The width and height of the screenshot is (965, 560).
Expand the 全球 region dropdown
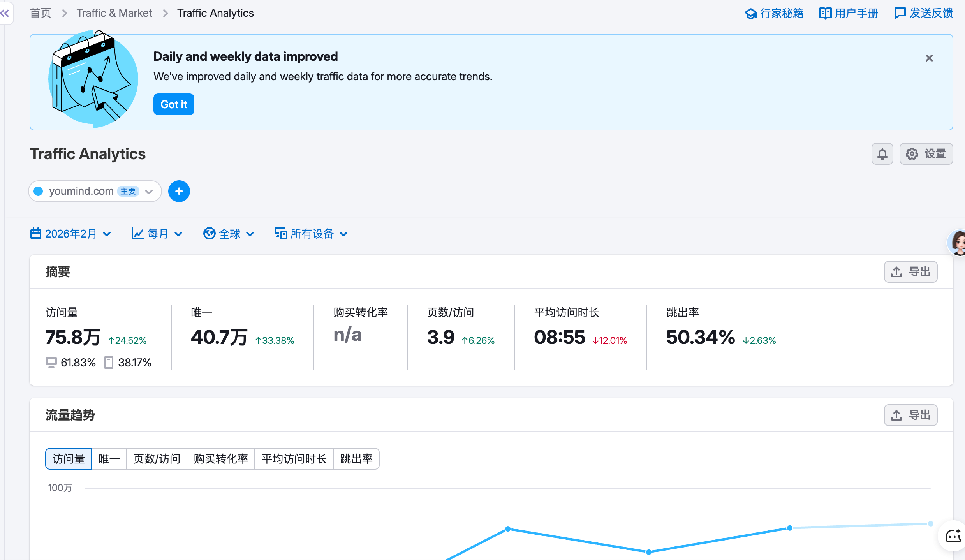229,234
